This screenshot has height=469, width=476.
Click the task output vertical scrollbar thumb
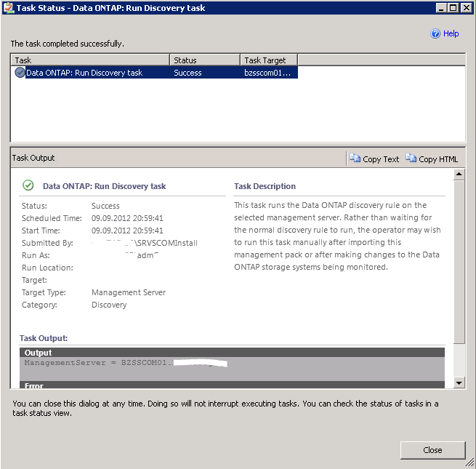(x=459, y=262)
